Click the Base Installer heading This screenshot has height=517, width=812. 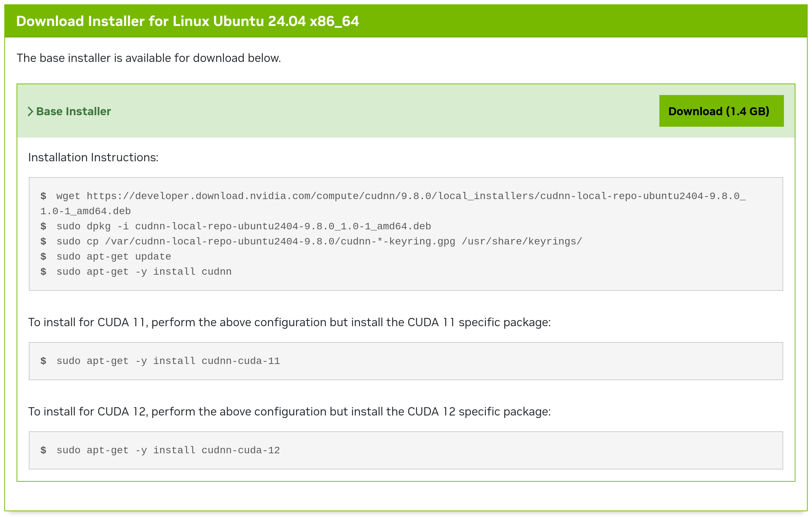(x=73, y=112)
